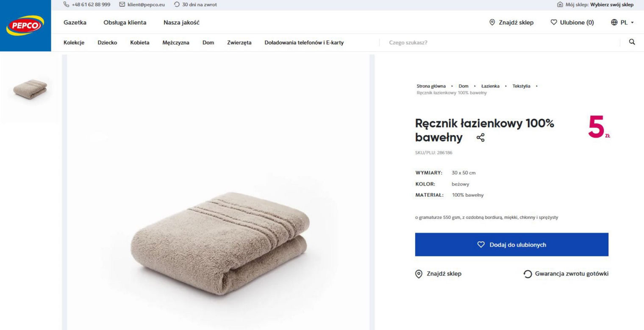The image size is (644, 330).
Task: Click the Pepco logo
Action: 25,25
